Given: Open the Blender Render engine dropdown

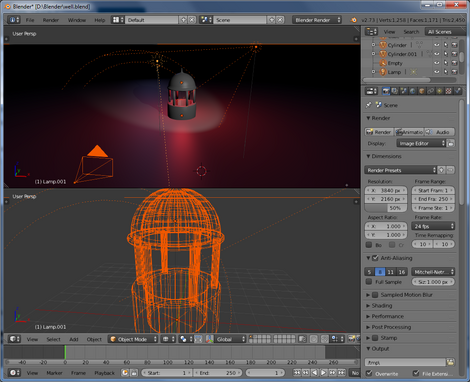Looking at the screenshot, I should pos(317,20).
